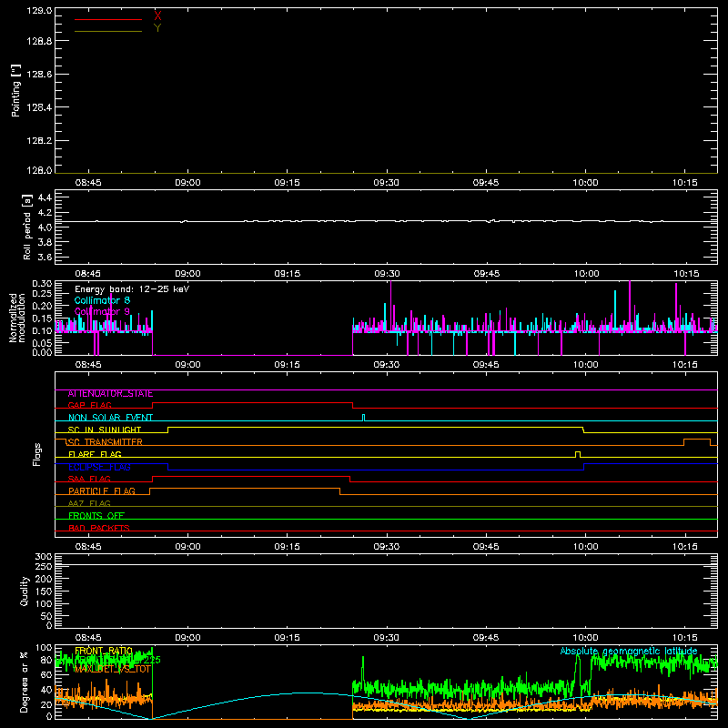Viewport: 728px width, 728px height.
Task: Click the SC_TRANSMITTER flag label
Action: click(106, 442)
